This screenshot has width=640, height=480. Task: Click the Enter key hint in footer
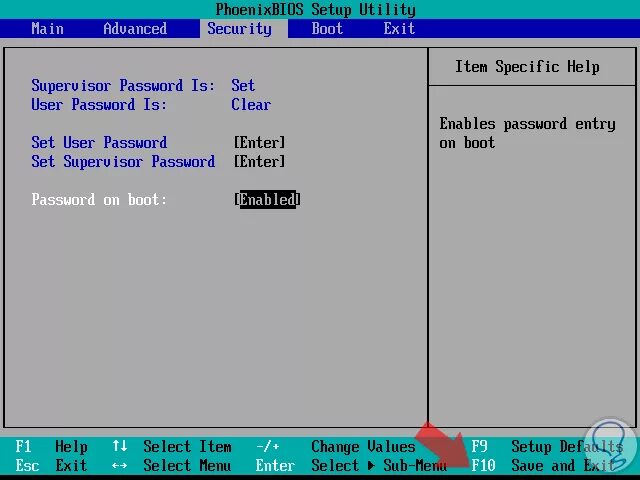coord(275,465)
